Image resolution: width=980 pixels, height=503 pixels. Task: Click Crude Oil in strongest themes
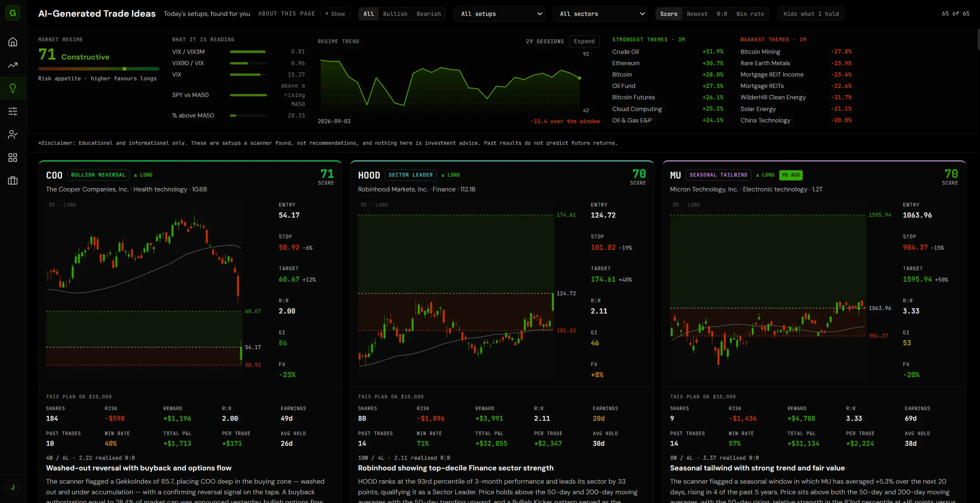pos(667,52)
